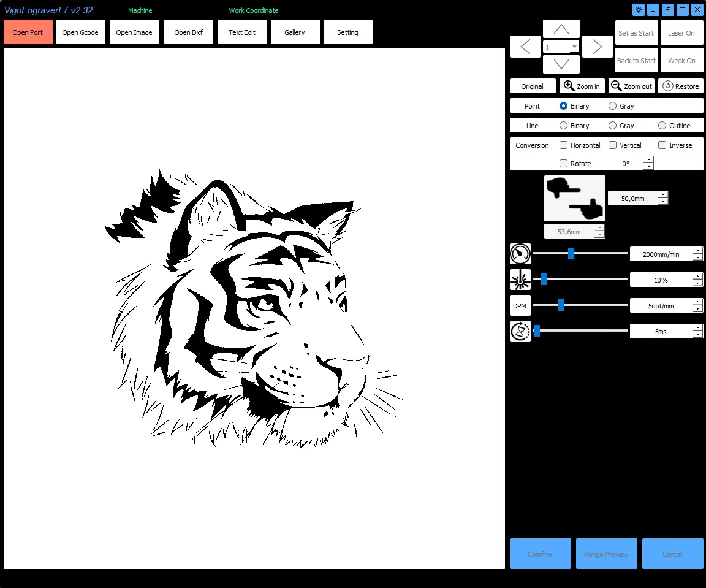Click the restore-down window icon
The height and width of the screenshot is (588, 706).
coord(668,10)
